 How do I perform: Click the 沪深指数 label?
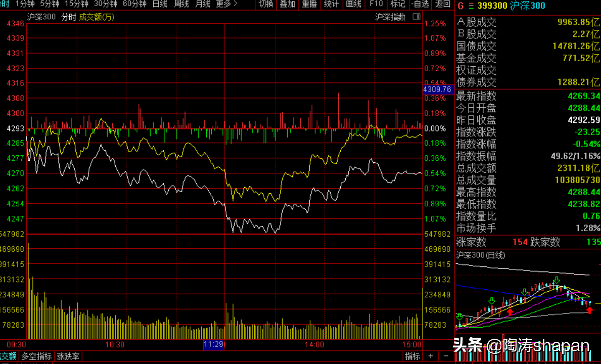click(x=390, y=17)
